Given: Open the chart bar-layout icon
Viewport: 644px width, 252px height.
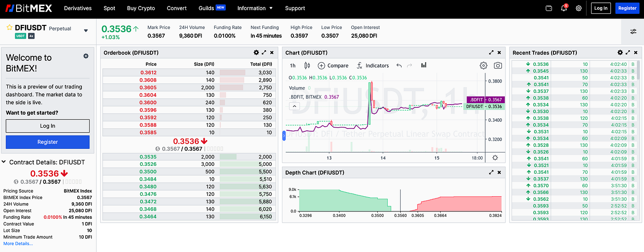Looking at the screenshot, I should coord(424,65).
